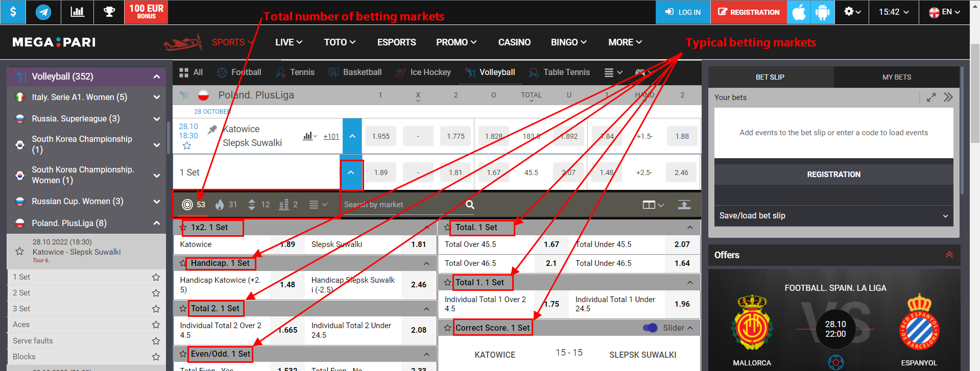Toggle the Slider switch in Correct Score
Screen dimensions: 980x371
(x=650, y=328)
